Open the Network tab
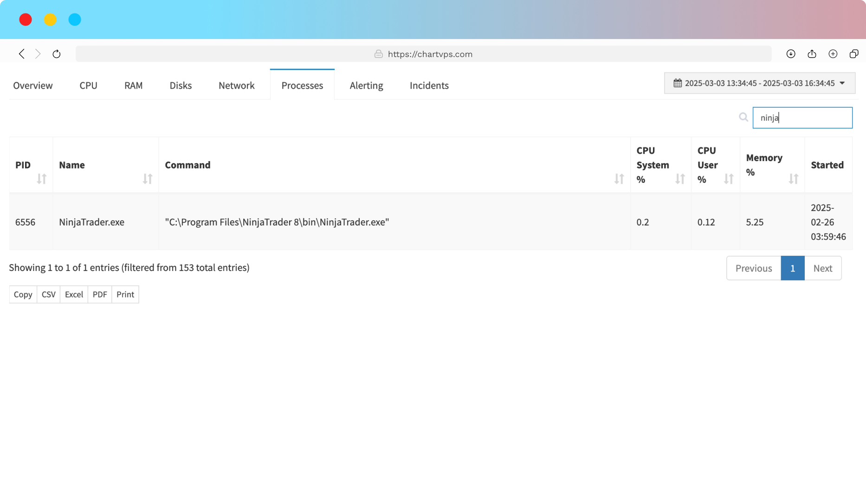Image resolution: width=866 pixels, height=504 pixels. click(236, 85)
